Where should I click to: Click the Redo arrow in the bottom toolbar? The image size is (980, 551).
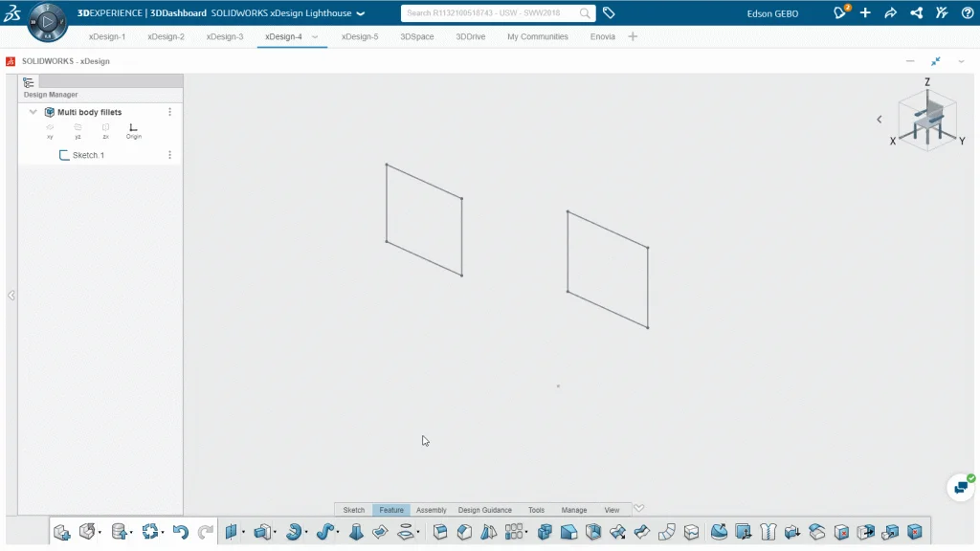(206, 532)
